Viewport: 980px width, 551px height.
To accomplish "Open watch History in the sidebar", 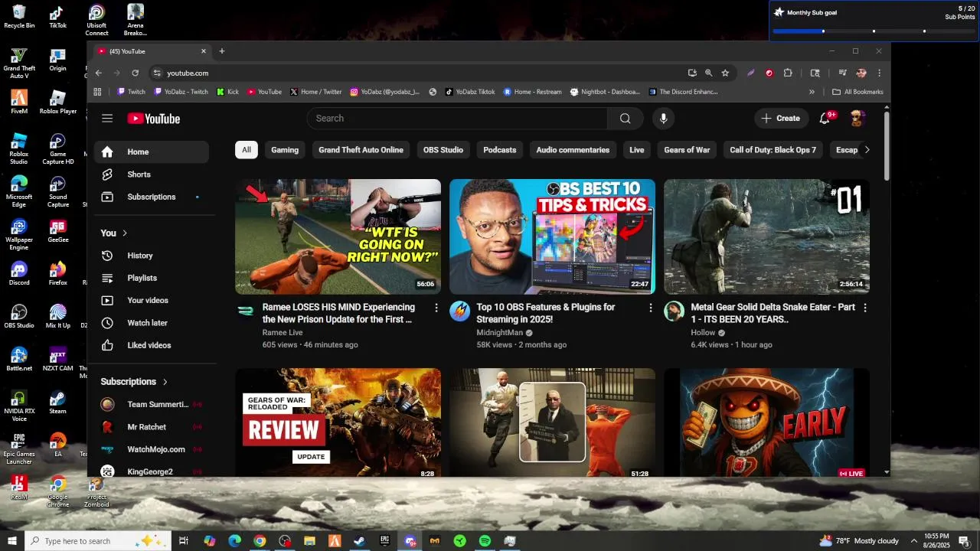I will [152, 256].
